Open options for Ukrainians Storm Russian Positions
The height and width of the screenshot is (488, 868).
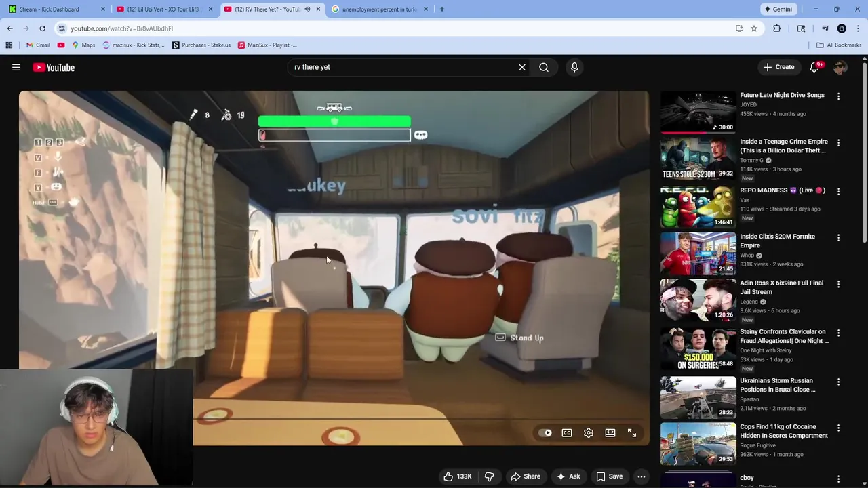[x=838, y=382]
